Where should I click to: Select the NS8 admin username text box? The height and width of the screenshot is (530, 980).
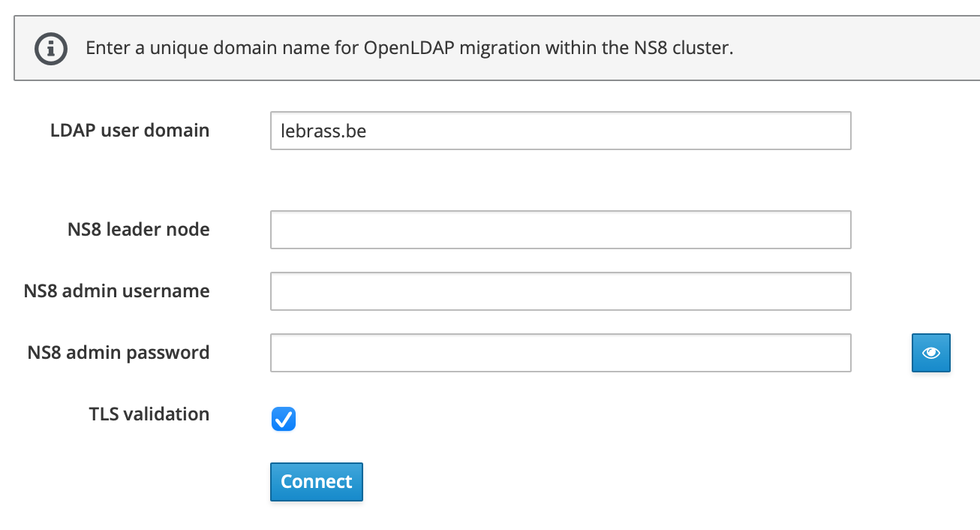pyautogui.click(x=560, y=291)
